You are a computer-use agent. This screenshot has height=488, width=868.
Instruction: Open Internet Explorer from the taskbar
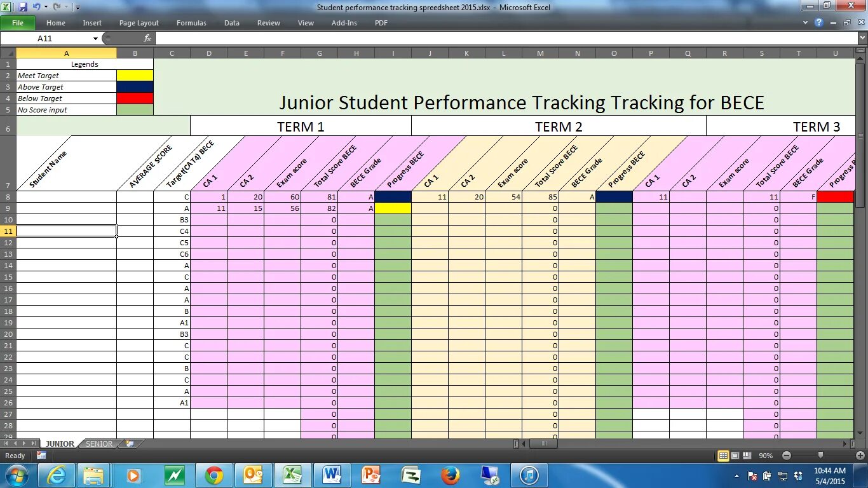point(57,475)
